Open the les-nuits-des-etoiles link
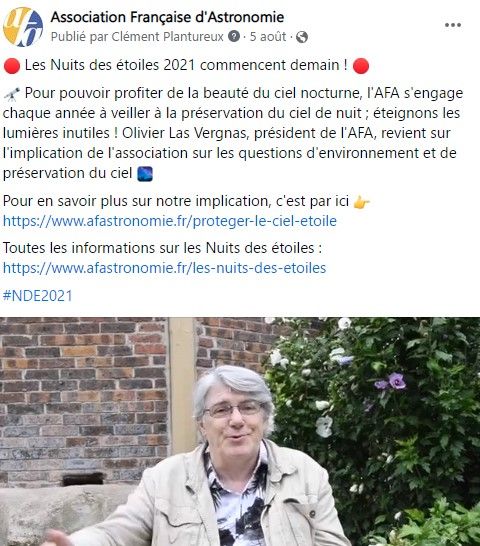 point(164,268)
